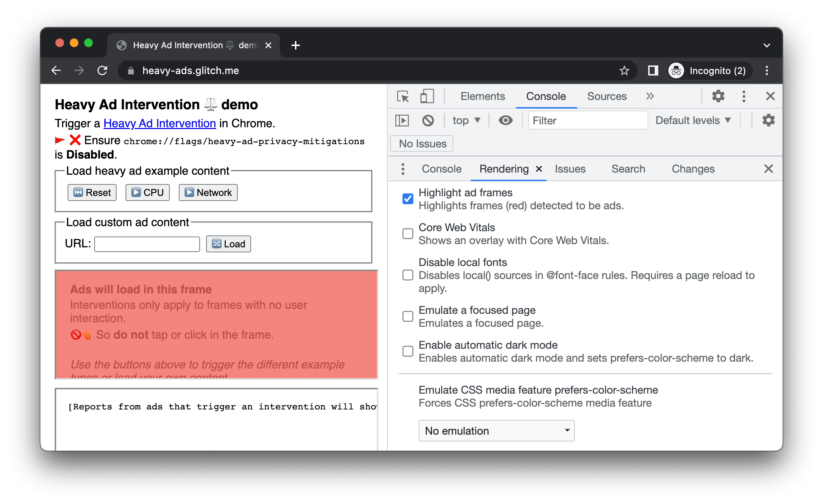Enable the Emulate a focused page checkbox
This screenshot has height=504, width=823.
(408, 316)
